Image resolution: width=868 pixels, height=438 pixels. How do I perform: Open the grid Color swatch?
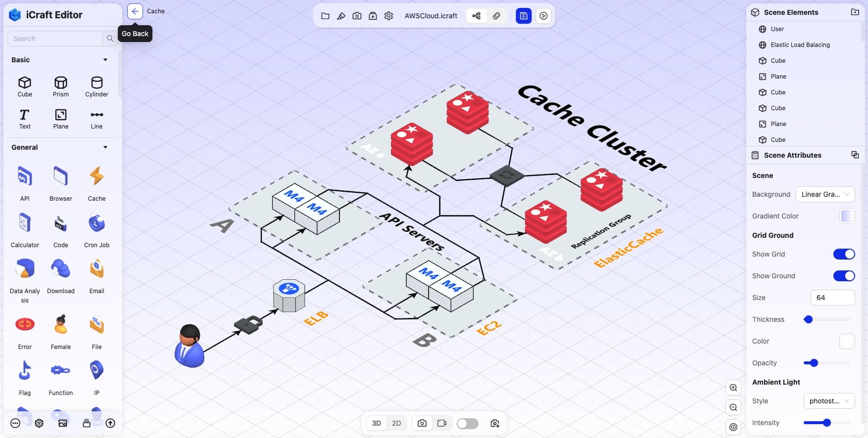point(847,341)
